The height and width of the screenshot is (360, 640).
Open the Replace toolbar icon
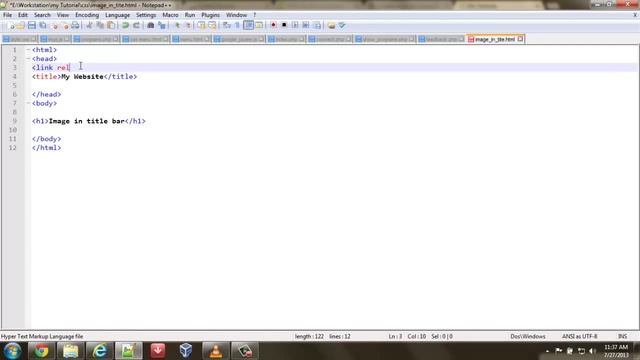(162, 25)
